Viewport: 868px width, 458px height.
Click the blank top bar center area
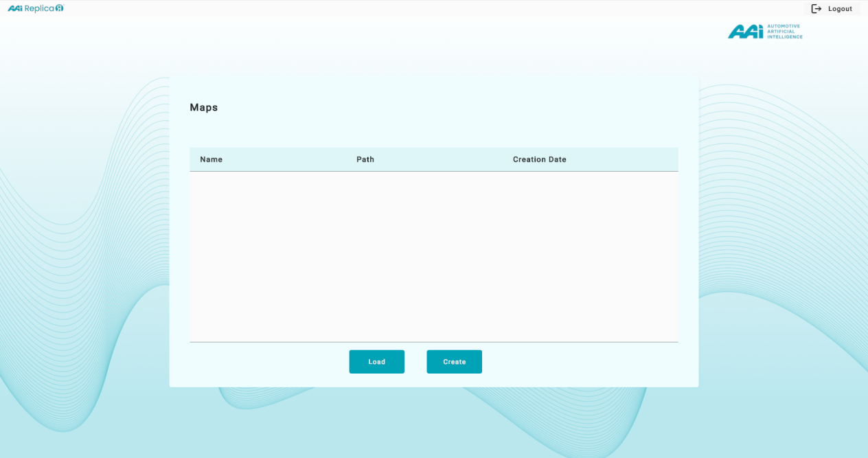tap(434, 8)
